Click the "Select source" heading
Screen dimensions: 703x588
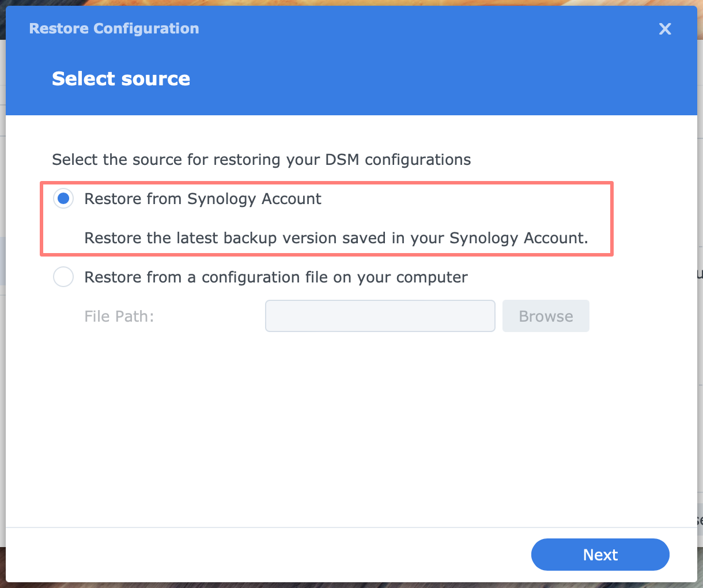pos(120,78)
